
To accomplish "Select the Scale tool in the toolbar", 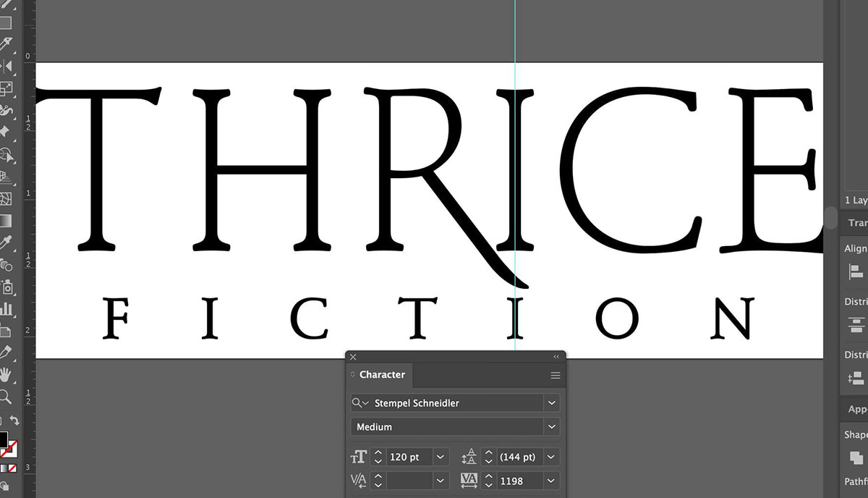I will tap(7, 88).
